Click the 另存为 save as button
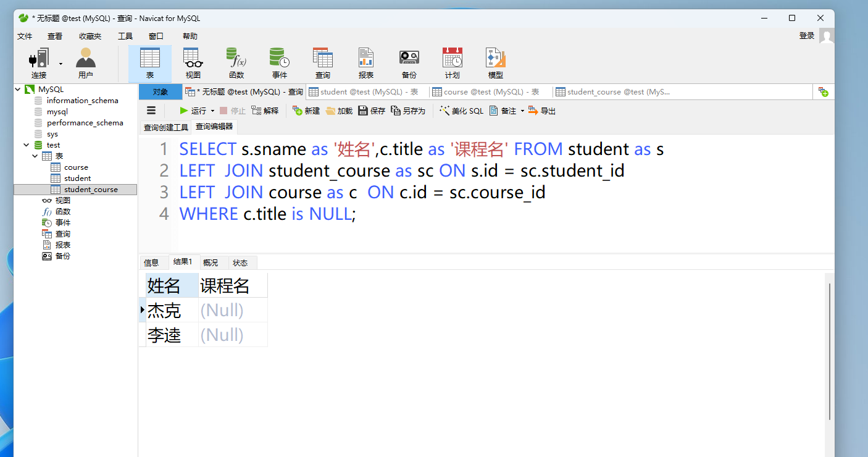Viewport: 868px width, 457px height. point(408,111)
